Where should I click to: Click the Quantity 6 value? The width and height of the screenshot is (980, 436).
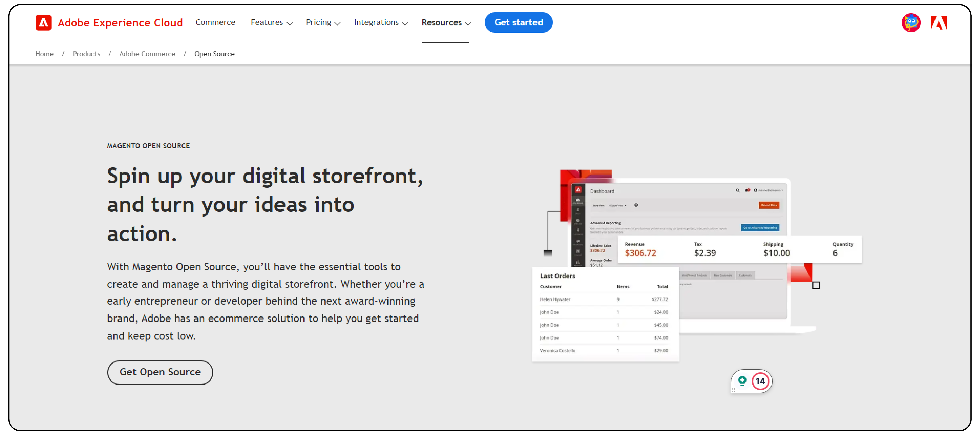[x=835, y=253]
